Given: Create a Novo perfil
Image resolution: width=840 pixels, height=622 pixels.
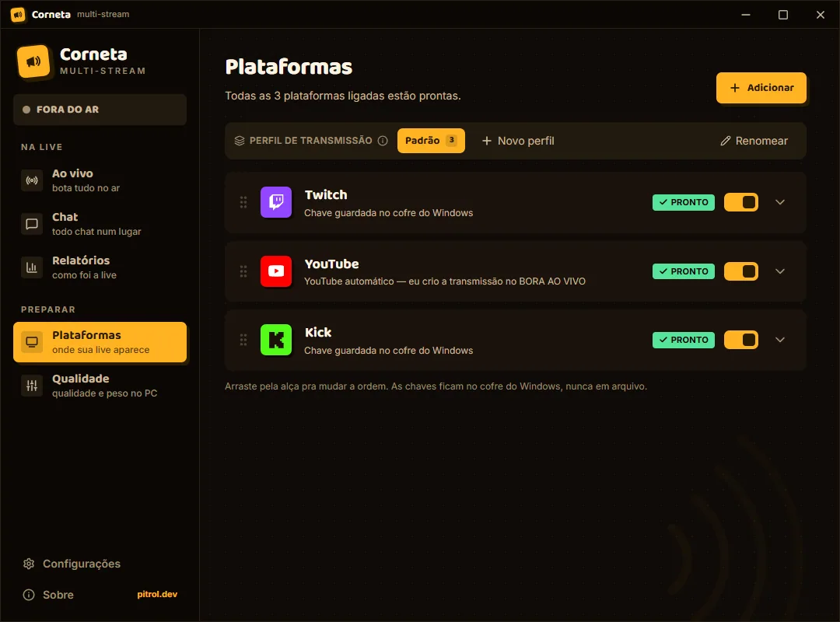Looking at the screenshot, I should [518, 141].
